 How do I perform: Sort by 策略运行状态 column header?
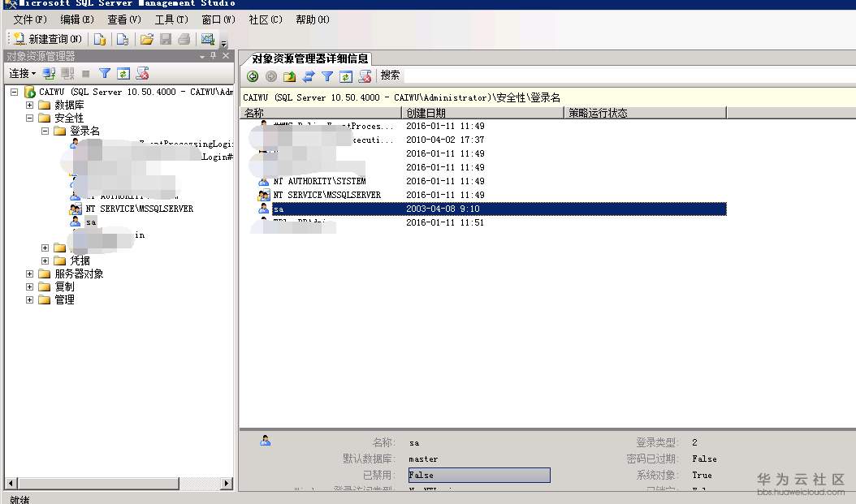(x=646, y=113)
